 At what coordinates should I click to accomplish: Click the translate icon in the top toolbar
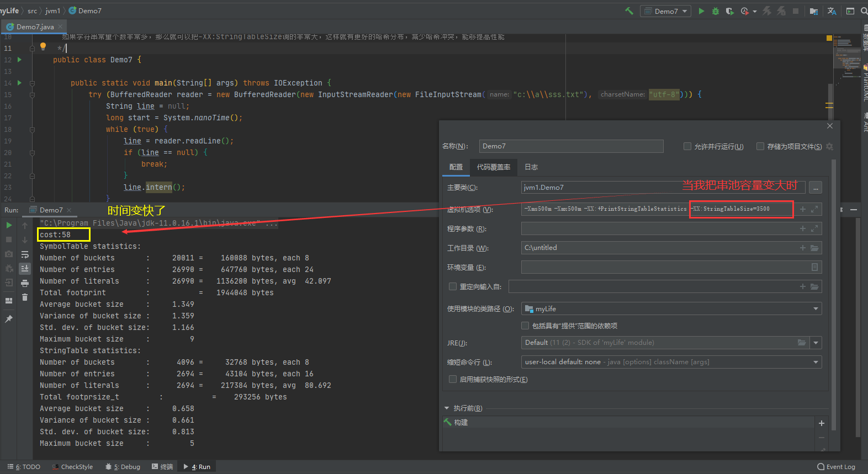(x=832, y=11)
